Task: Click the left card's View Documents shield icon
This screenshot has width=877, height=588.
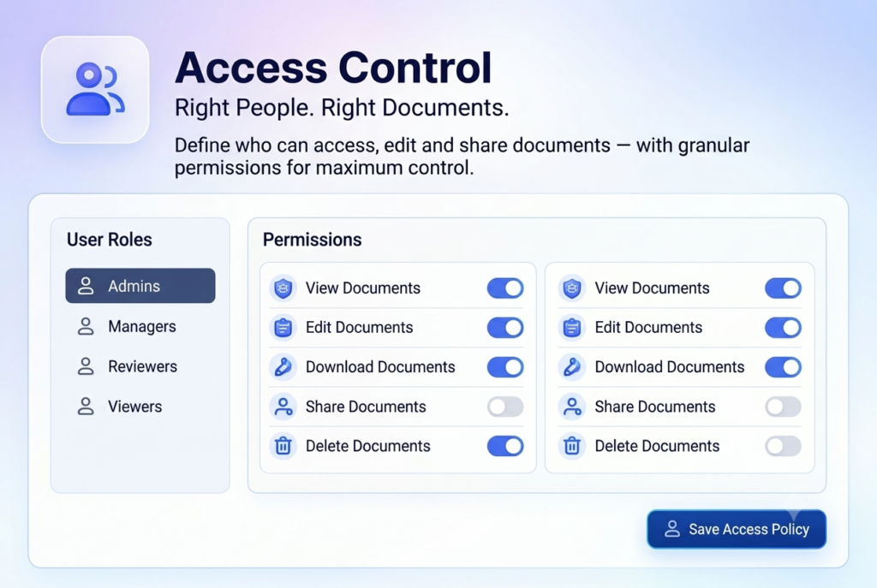Action: [x=283, y=288]
